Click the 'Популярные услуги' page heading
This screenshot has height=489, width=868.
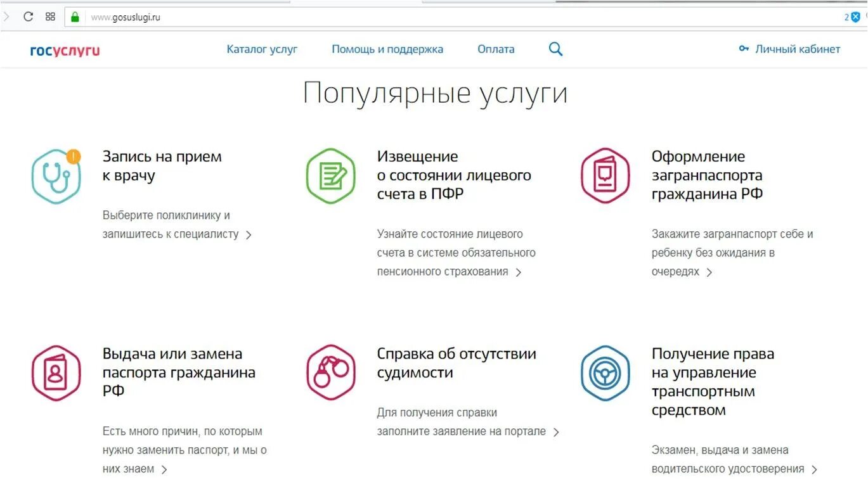click(435, 93)
